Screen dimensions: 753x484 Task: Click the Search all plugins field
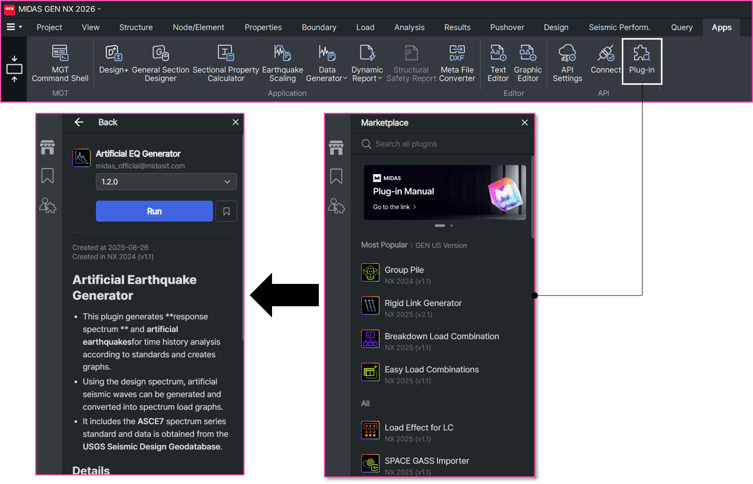click(x=445, y=144)
